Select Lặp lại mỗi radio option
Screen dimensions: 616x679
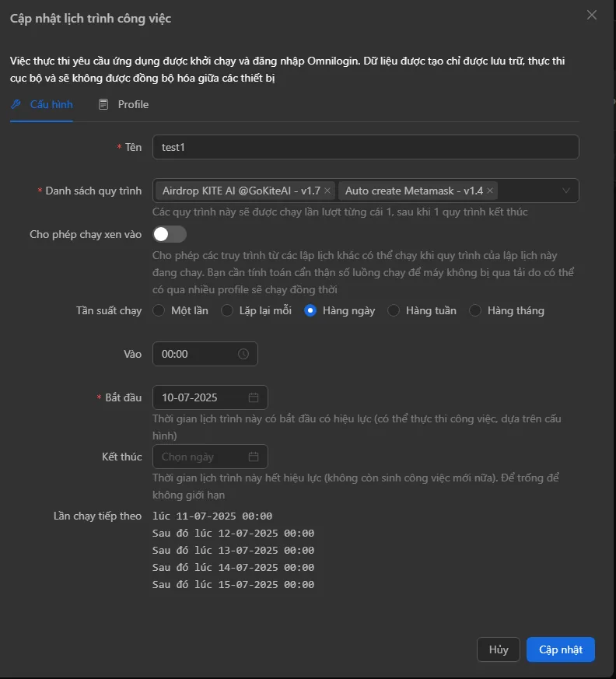227,310
